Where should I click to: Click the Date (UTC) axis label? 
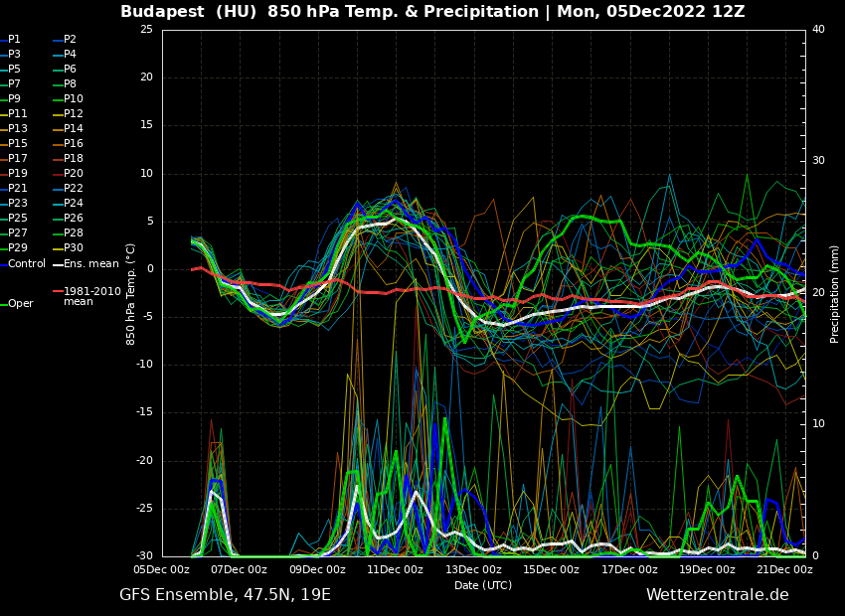(483, 585)
